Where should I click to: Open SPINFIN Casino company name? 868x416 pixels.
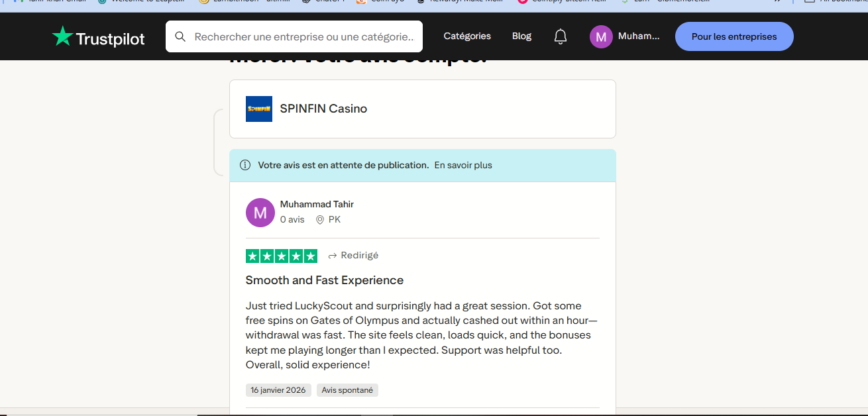[323, 109]
